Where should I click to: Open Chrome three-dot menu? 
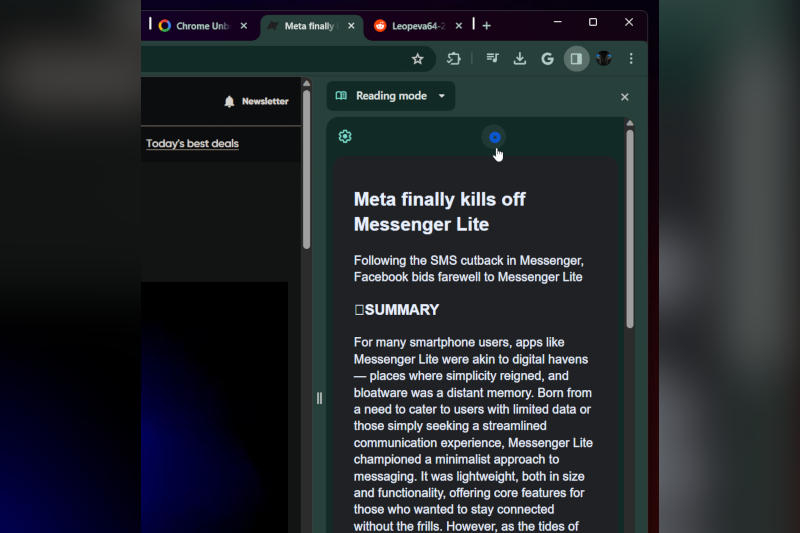[x=631, y=59]
